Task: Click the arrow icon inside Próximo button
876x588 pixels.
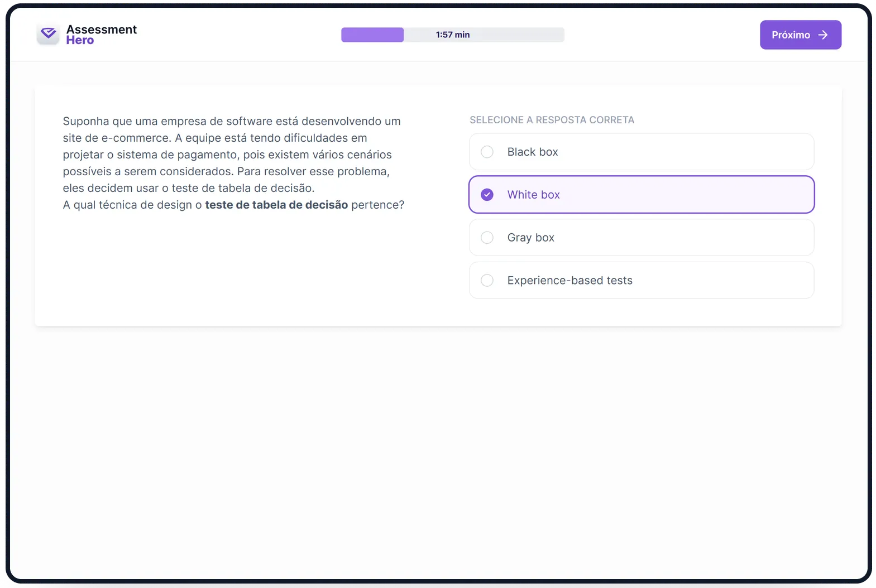Action: (823, 35)
